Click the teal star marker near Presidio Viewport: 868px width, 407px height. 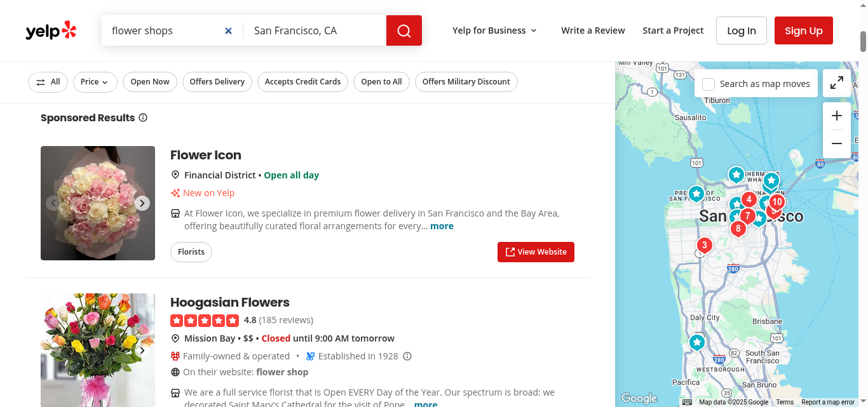point(696,193)
